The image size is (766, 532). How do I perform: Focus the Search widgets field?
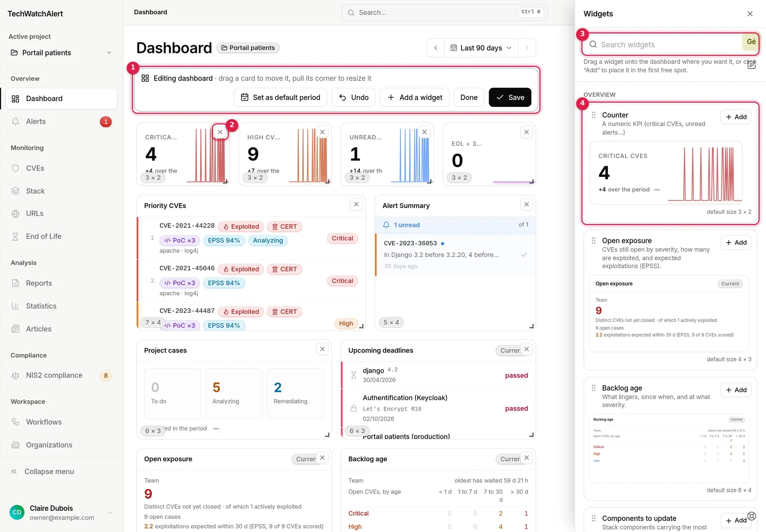click(x=670, y=44)
